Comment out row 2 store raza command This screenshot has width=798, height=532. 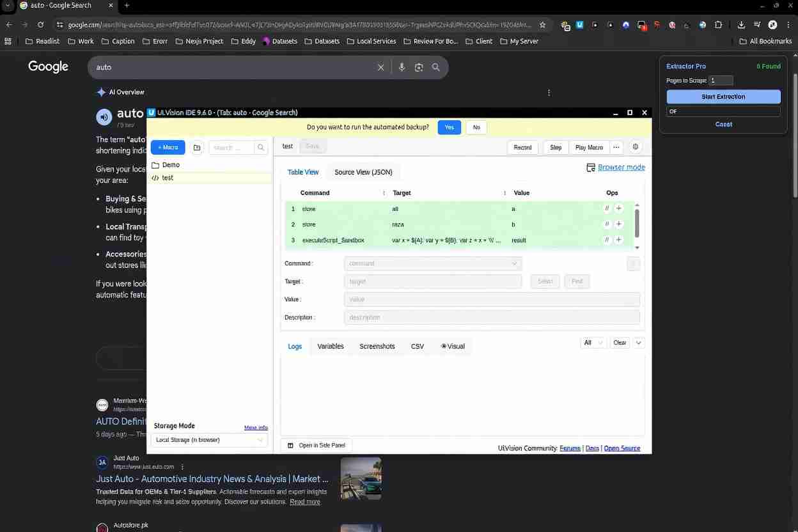point(607,224)
